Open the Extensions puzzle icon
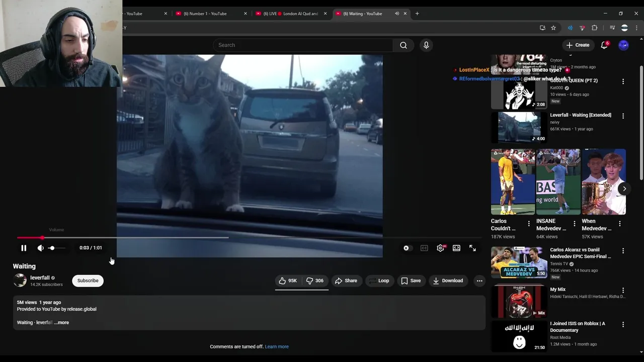Viewport: 644px width, 362px height. tap(594, 28)
